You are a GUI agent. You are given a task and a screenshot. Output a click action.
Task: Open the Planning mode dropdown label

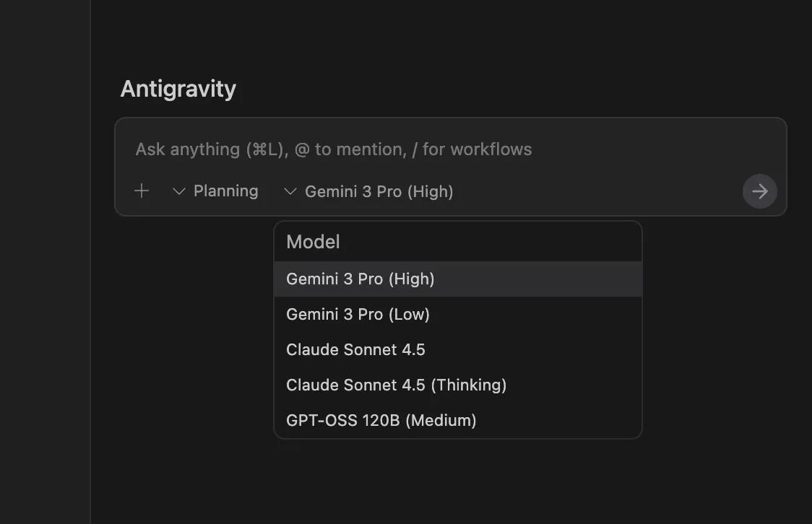[x=225, y=191]
